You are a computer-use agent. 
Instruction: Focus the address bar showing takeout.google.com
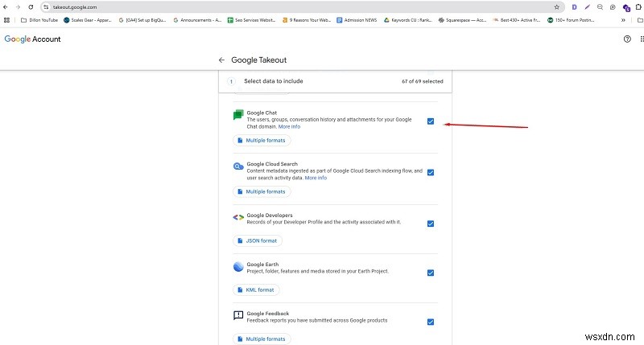click(x=304, y=7)
